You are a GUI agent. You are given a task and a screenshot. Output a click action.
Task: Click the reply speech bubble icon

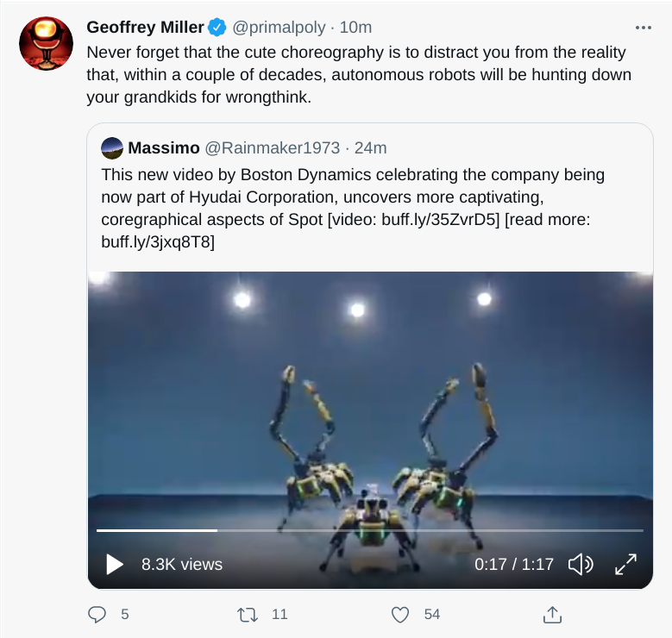97,615
